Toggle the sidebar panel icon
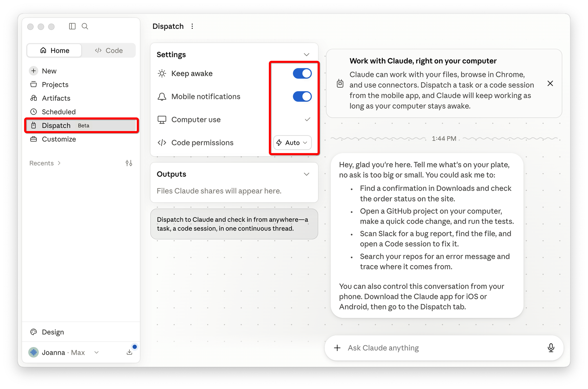Image resolution: width=588 pixels, height=389 pixels. tap(72, 26)
